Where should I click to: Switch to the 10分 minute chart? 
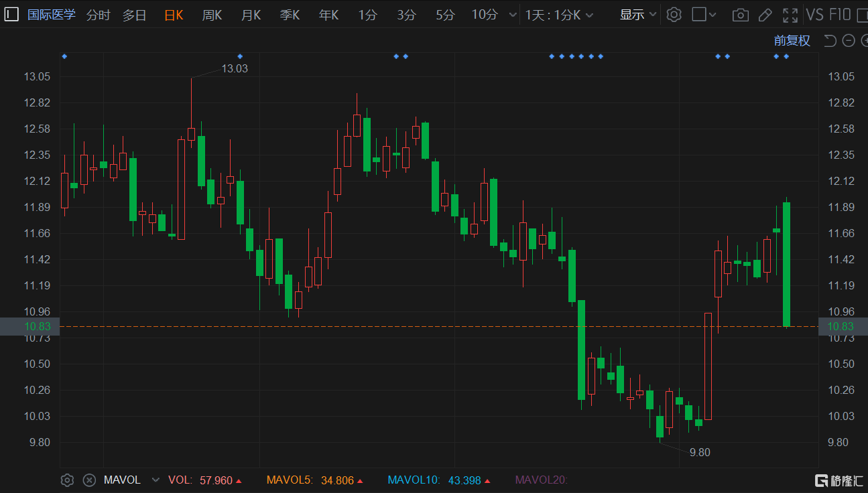pos(485,15)
